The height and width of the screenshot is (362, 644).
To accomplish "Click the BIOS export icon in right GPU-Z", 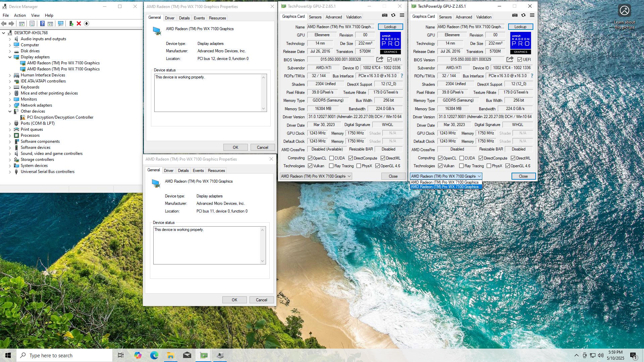I will (510, 59).
